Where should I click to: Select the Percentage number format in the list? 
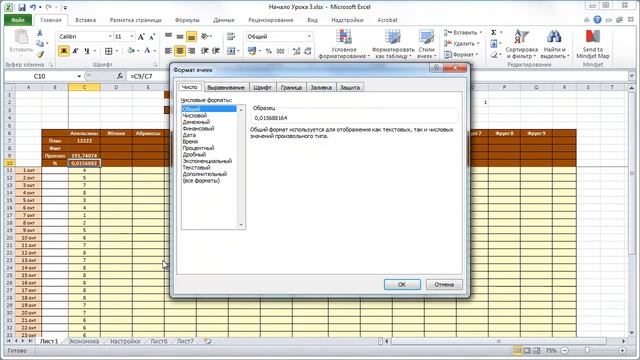(x=198, y=148)
